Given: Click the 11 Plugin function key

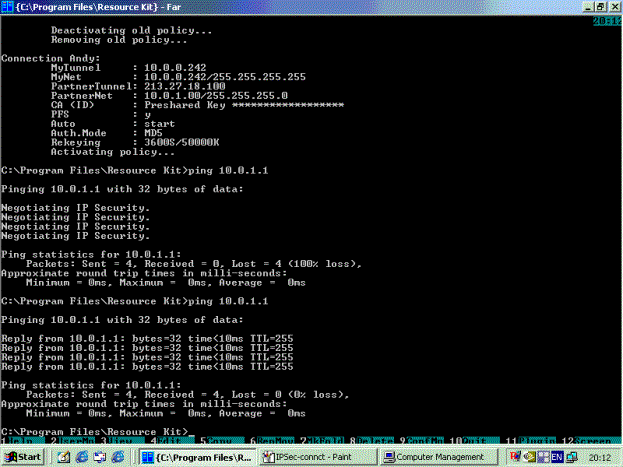Looking at the screenshot, I should click(x=530, y=441).
